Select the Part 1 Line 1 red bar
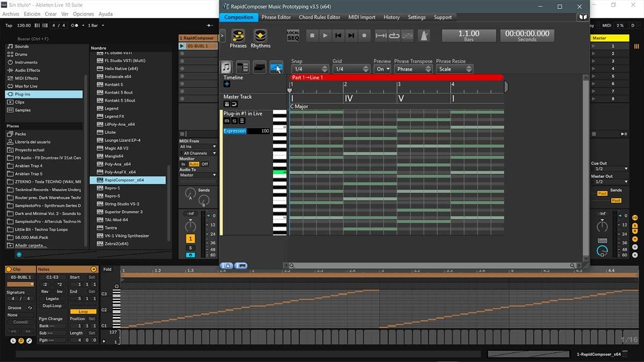 tap(397, 78)
